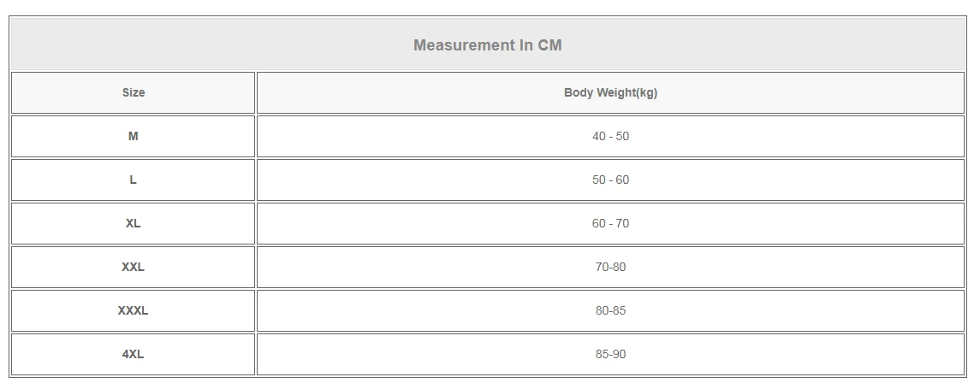Click the size 'L' cell
The height and width of the screenshot is (389, 980).
tap(134, 180)
